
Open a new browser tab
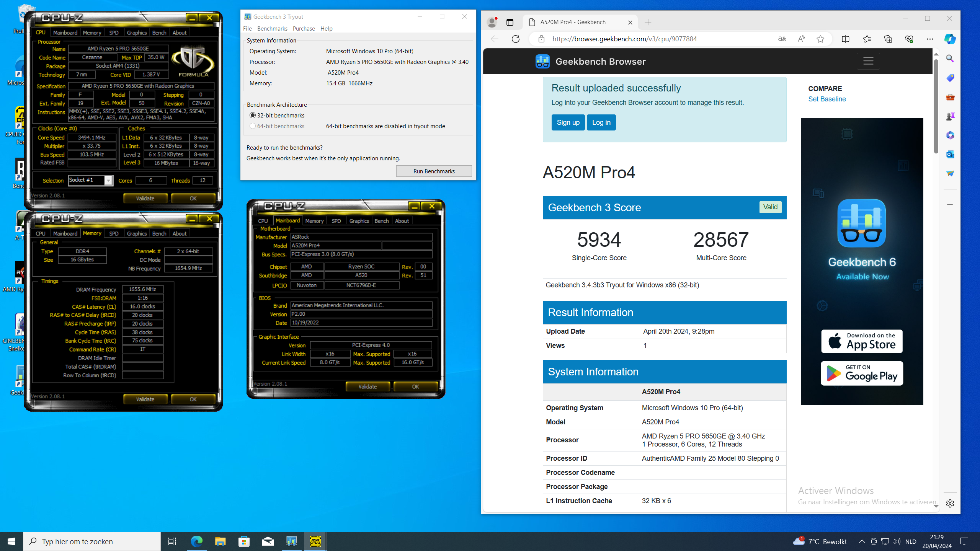(x=648, y=22)
